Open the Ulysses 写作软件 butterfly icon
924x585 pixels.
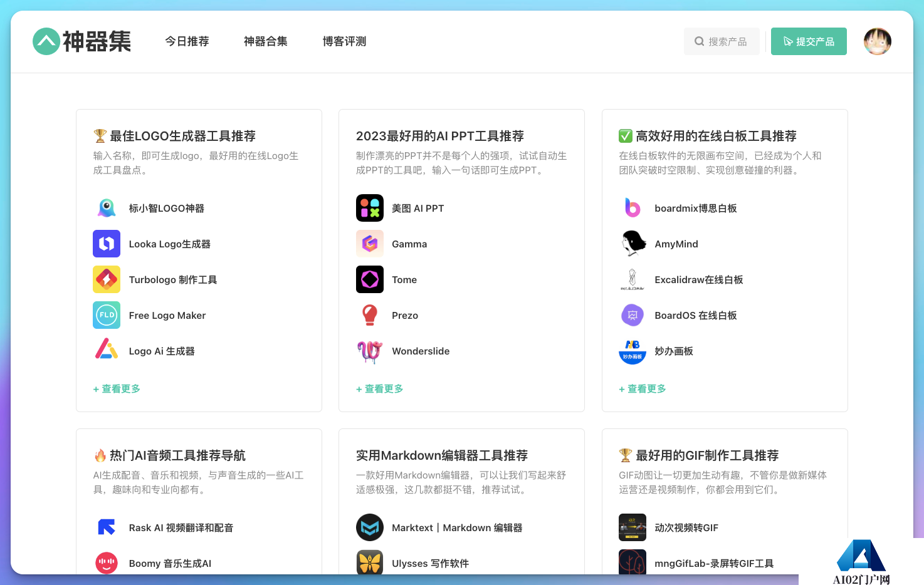pos(370,562)
